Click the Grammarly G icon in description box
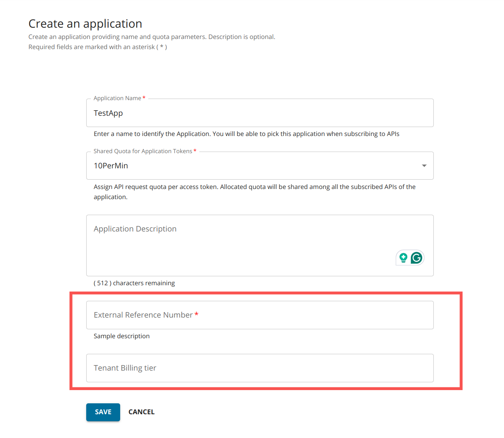Screen dimensions: 504x438 tap(417, 258)
